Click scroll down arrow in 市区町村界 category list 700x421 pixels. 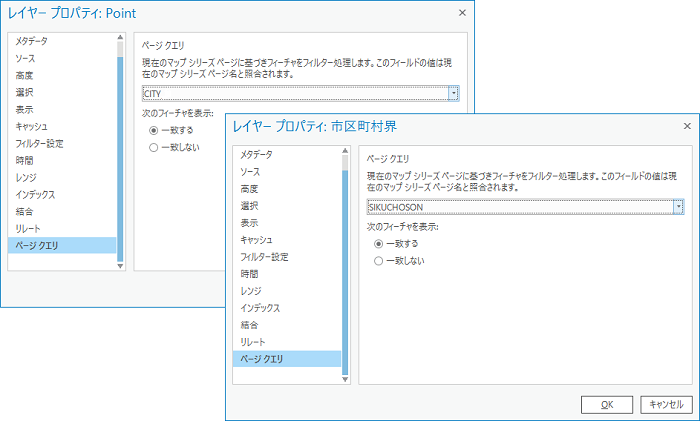(345, 379)
